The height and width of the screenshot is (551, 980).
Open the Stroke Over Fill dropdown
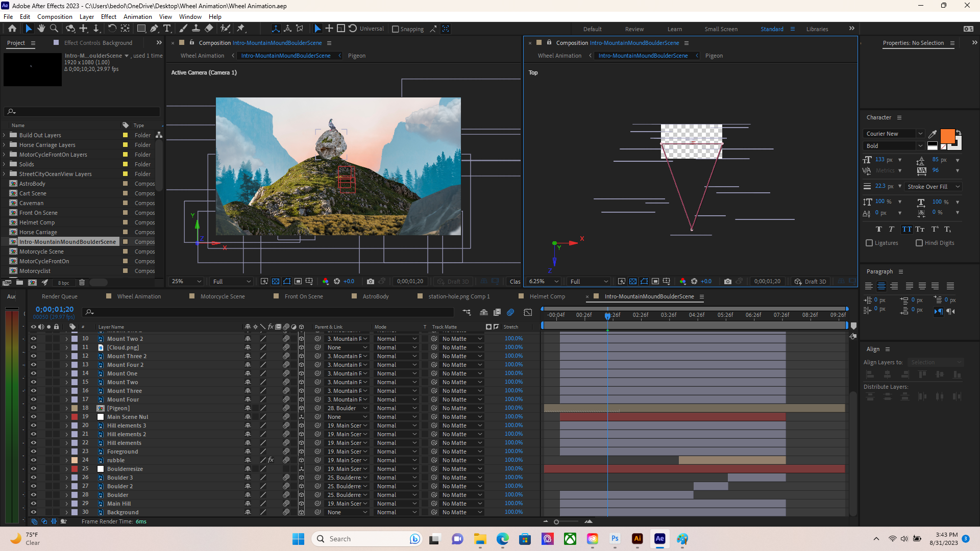coord(933,187)
